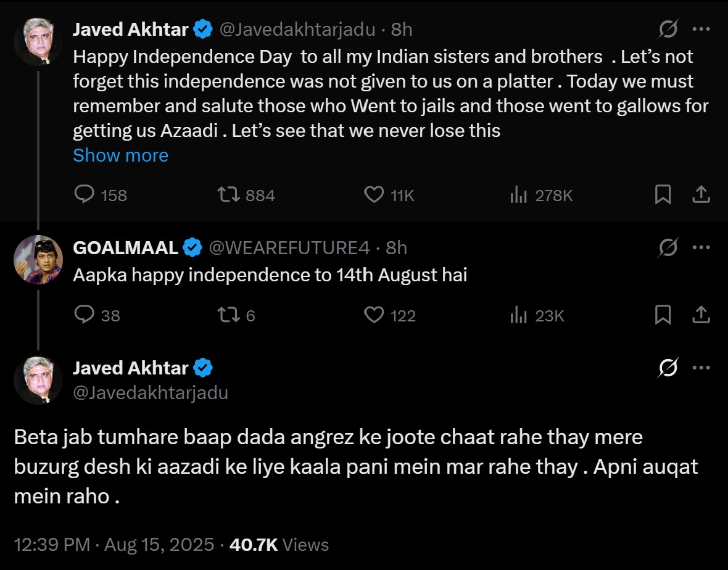Screen dimensions: 728x570
Task: Reply to GOALMAAL's comment
Action: click(x=84, y=315)
